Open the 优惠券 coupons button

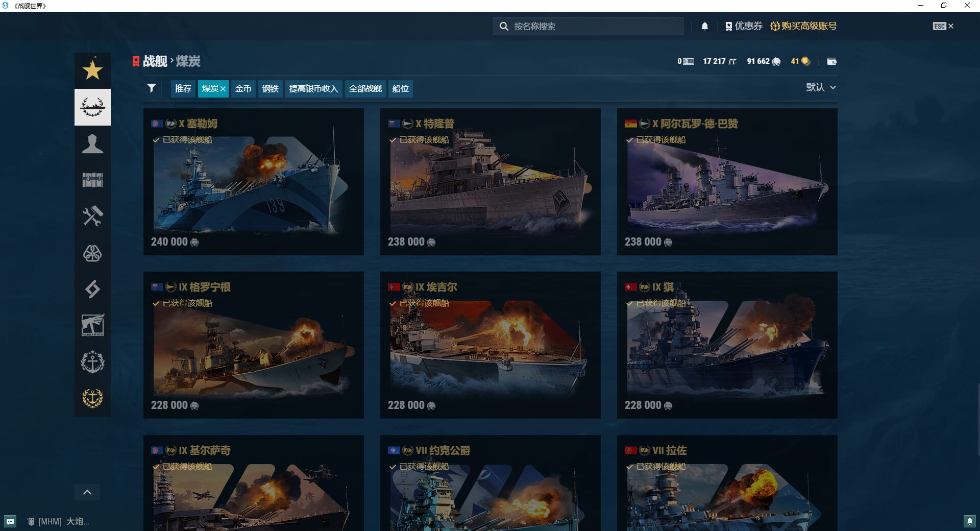(744, 26)
